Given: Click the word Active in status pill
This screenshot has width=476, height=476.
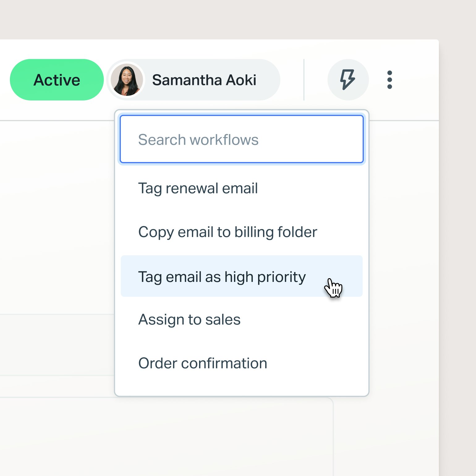Looking at the screenshot, I should [x=57, y=80].
